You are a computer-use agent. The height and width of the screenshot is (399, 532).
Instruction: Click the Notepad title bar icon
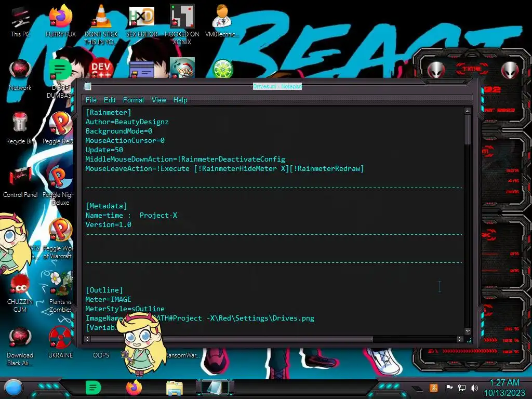pyautogui.click(x=87, y=86)
